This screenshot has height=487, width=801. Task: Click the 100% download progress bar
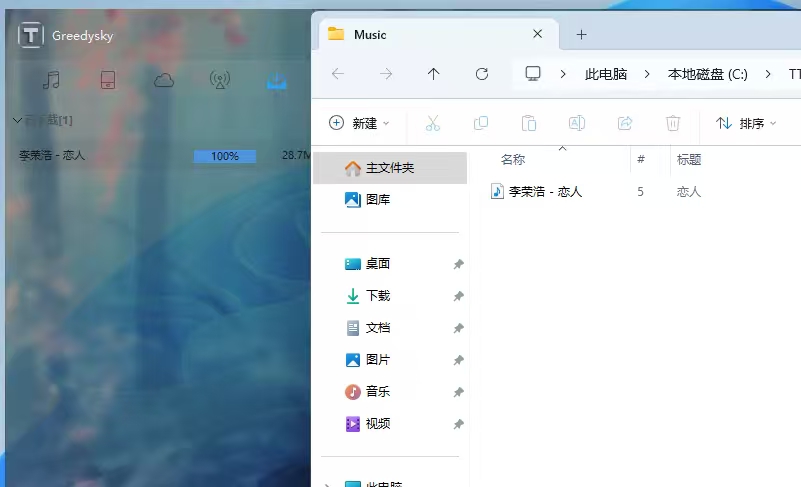225,156
